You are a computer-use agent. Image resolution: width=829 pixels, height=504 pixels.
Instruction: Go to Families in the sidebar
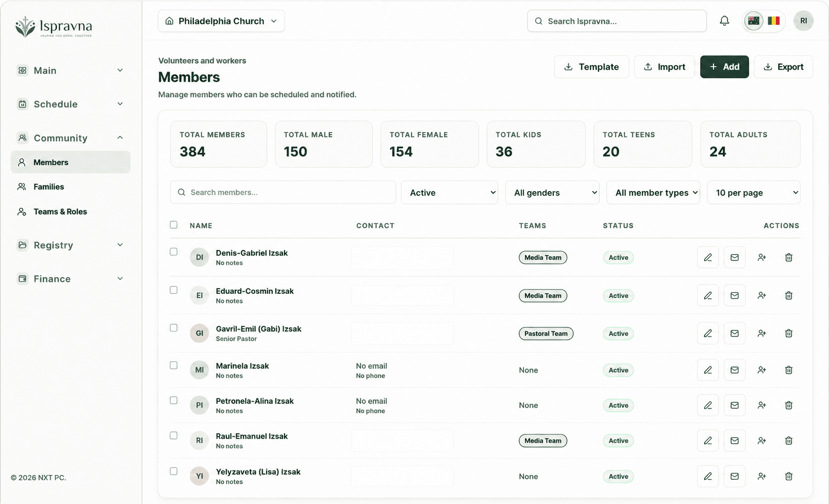pyautogui.click(x=71, y=187)
